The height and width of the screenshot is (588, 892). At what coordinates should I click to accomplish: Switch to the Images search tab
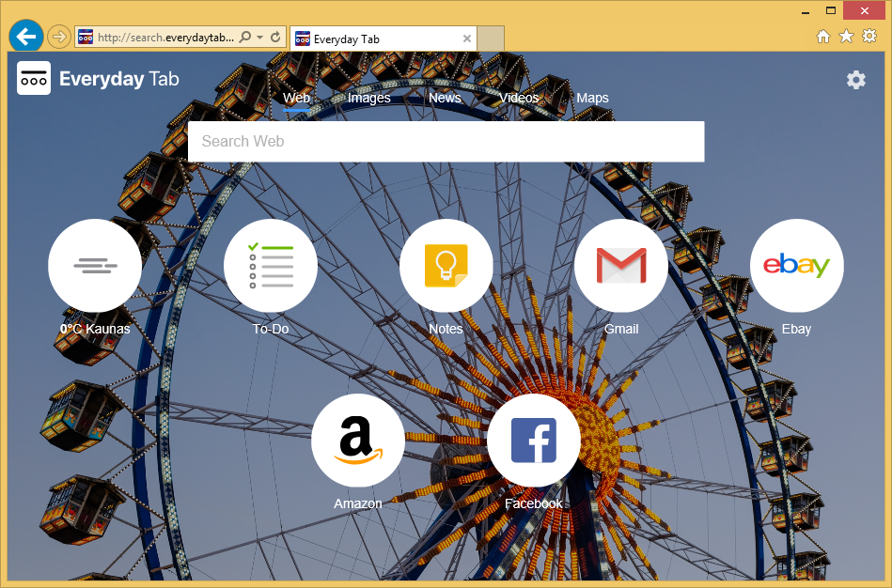[368, 98]
